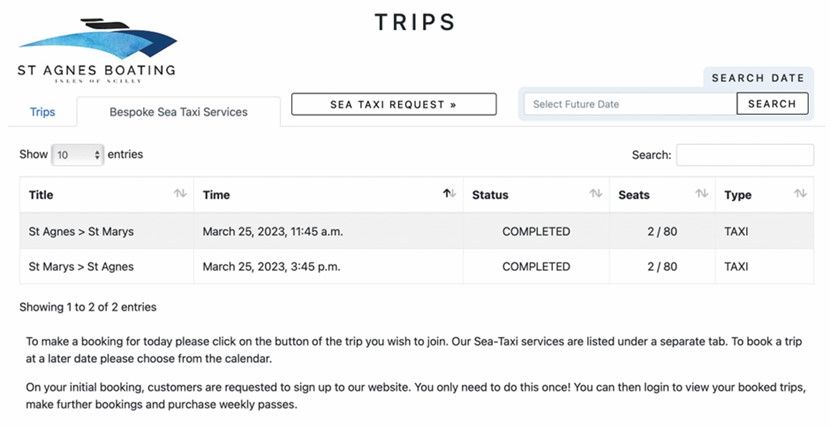Click the Seats column header text
Screen dimensions: 830x428
pos(634,195)
